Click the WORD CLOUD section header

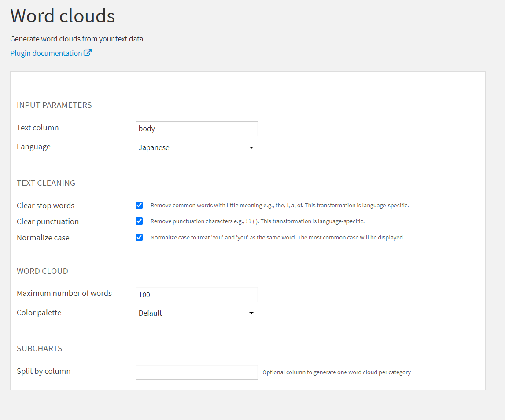pos(42,271)
